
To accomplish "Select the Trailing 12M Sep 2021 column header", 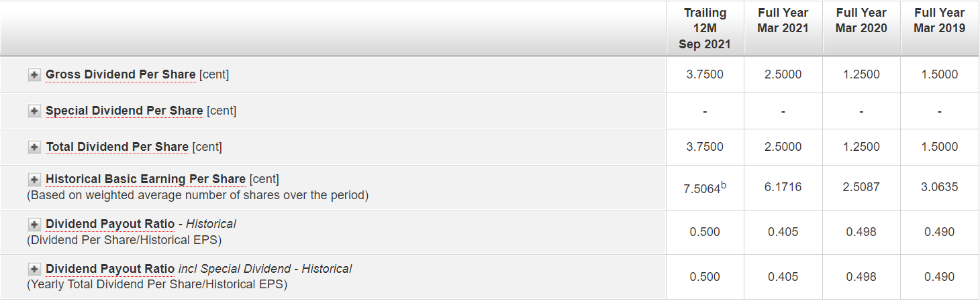I will 705,29.
